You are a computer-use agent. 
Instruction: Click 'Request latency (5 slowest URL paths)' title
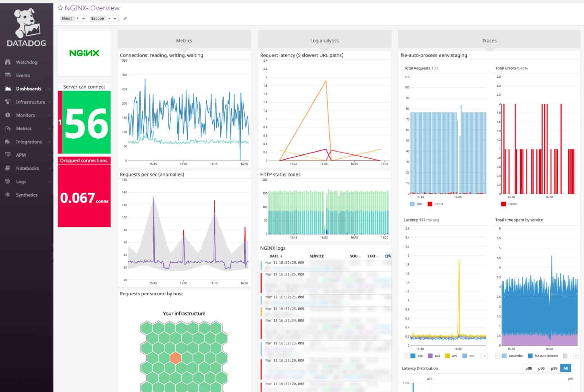302,55
